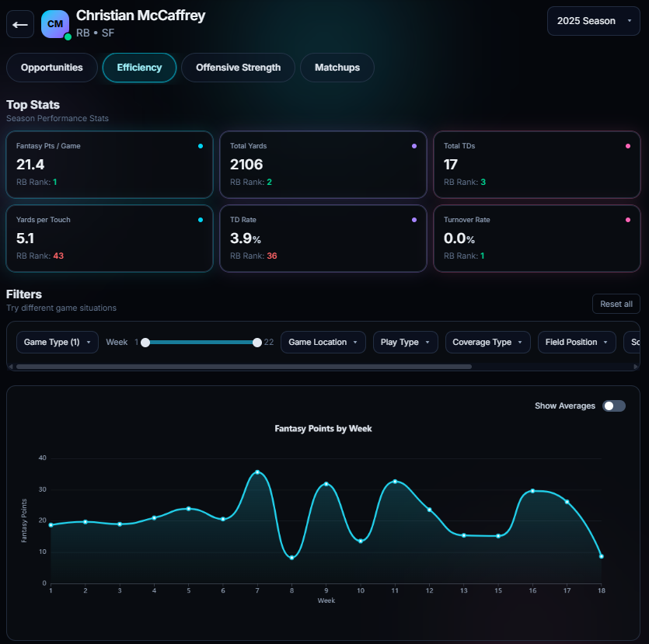649x644 pixels.
Task: Open the Play Type dropdown
Action: click(405, 342)
